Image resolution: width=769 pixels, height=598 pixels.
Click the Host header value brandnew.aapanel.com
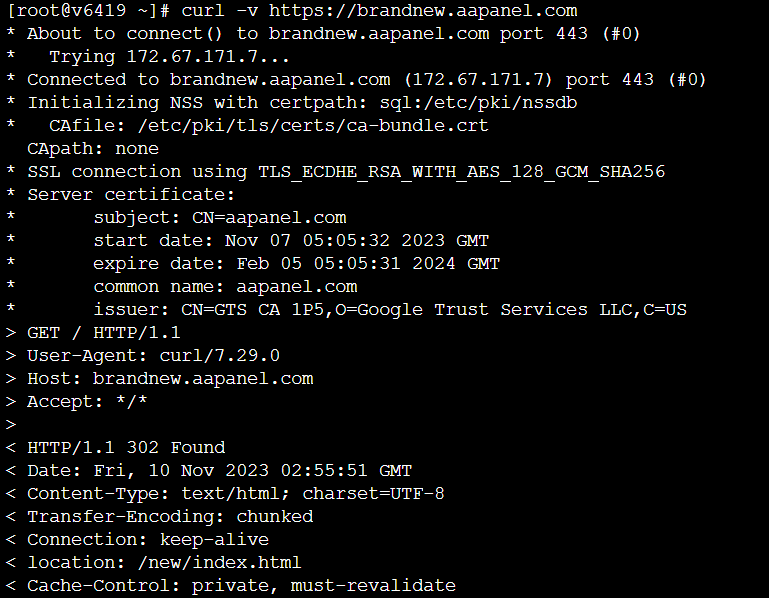click(x=203, y=378)
